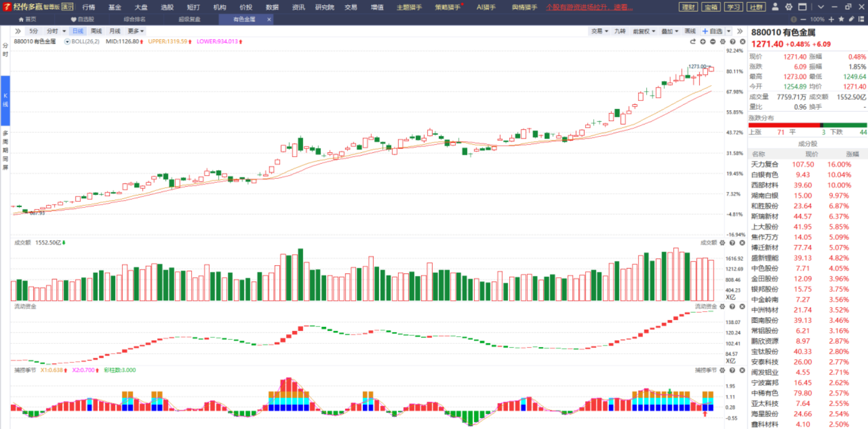Expand the 更多 periods dropdown
Image resolution: width=868 pixels, height=429 pixels.
point(135,31)
